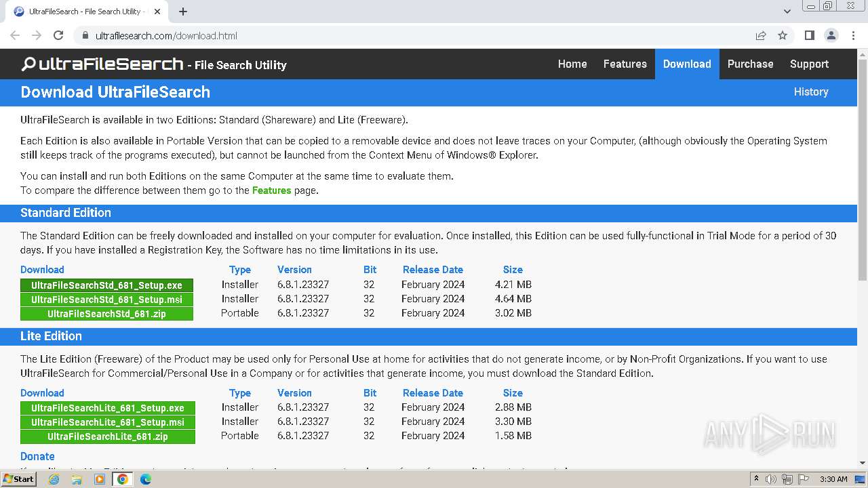Open Chrome three-dot menu
868x488 pixels.
[x=852, y=35]
